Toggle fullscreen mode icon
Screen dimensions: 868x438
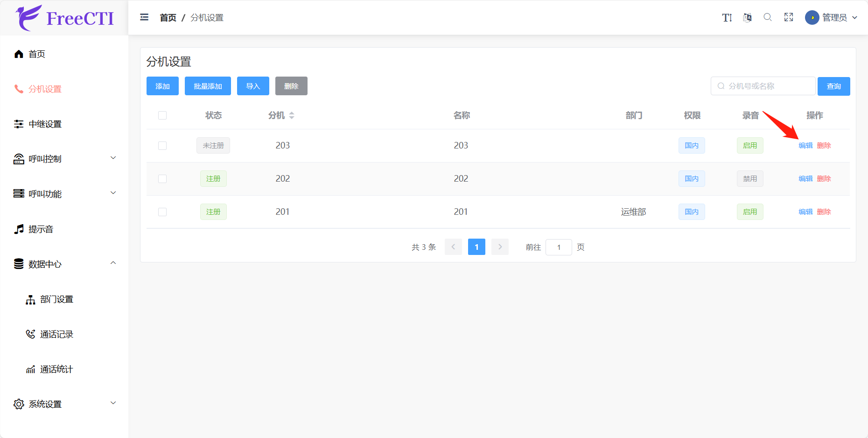click(x=789, y=17)
